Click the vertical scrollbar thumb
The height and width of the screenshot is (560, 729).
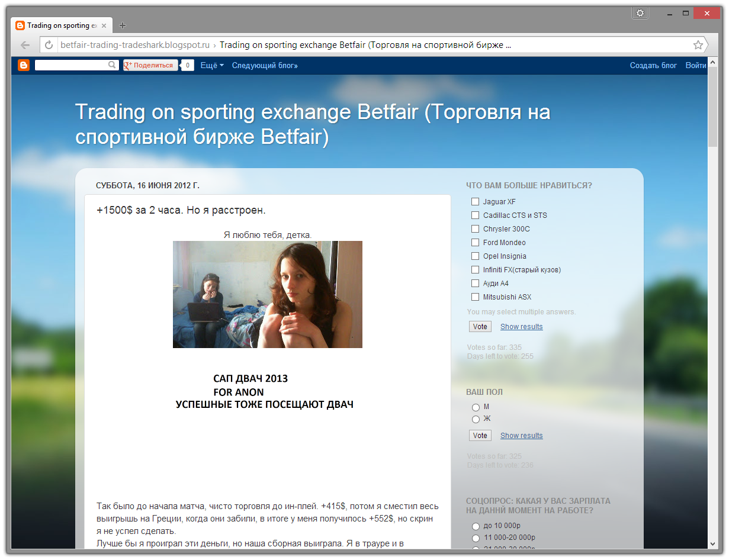[713, 107]
